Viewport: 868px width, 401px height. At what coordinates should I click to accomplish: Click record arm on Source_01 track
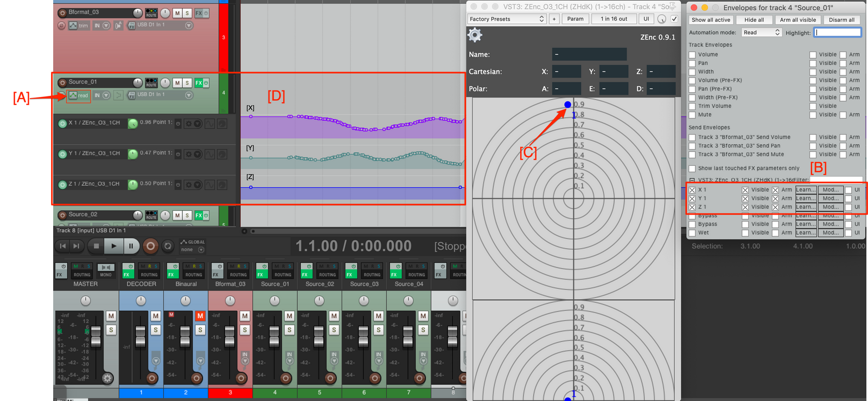(x=62, y=82)
